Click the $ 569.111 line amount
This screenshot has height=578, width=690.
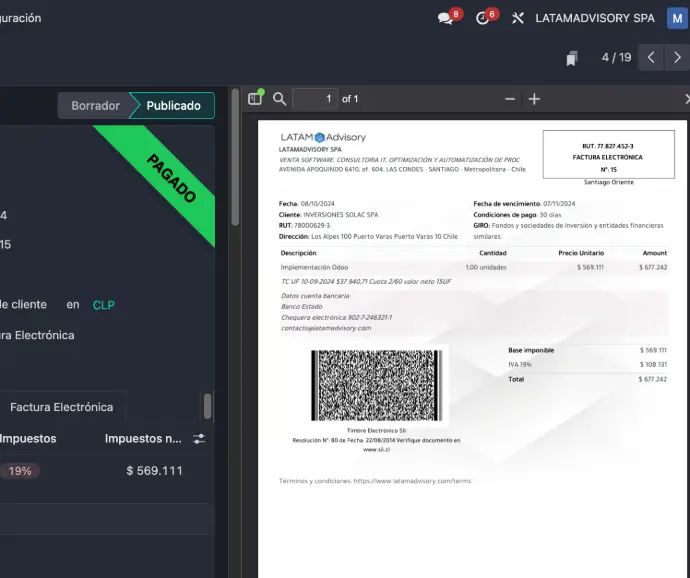tap(154, 471)
